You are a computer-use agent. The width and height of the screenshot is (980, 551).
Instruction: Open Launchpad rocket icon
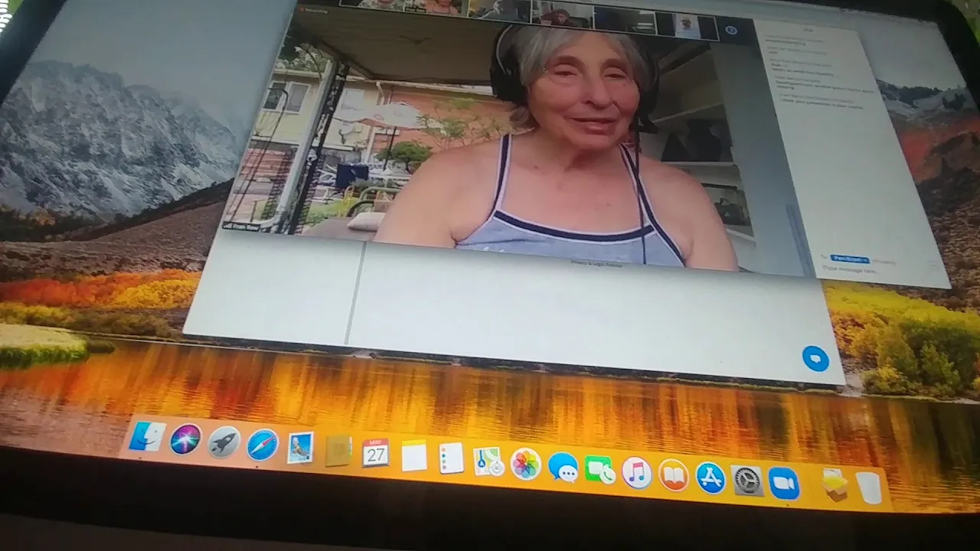[224, 442]
